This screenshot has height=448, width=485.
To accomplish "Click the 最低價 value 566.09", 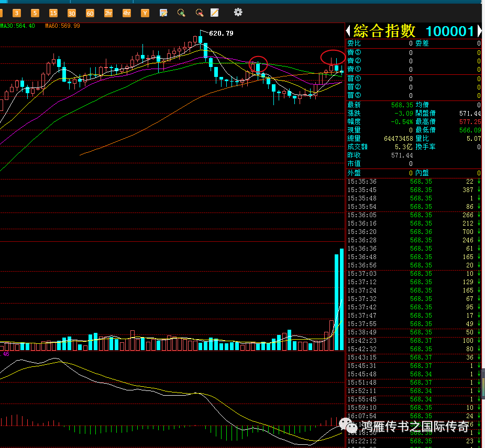I will click(470, 130).
